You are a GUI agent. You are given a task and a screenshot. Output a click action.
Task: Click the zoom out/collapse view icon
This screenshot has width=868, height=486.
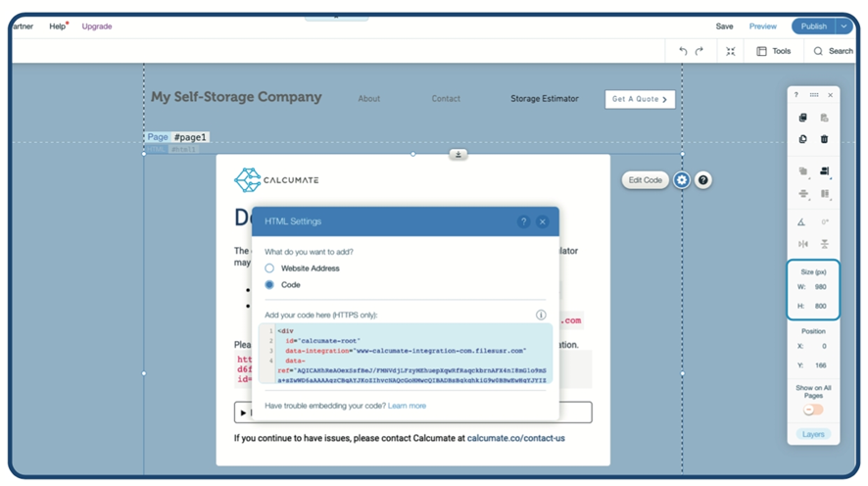point(730,51)
